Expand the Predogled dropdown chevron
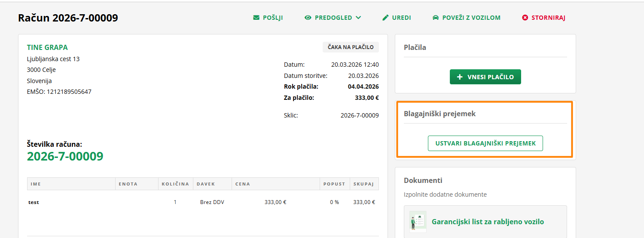Screen dimensions: 644x238 click(x=358, y=18)
